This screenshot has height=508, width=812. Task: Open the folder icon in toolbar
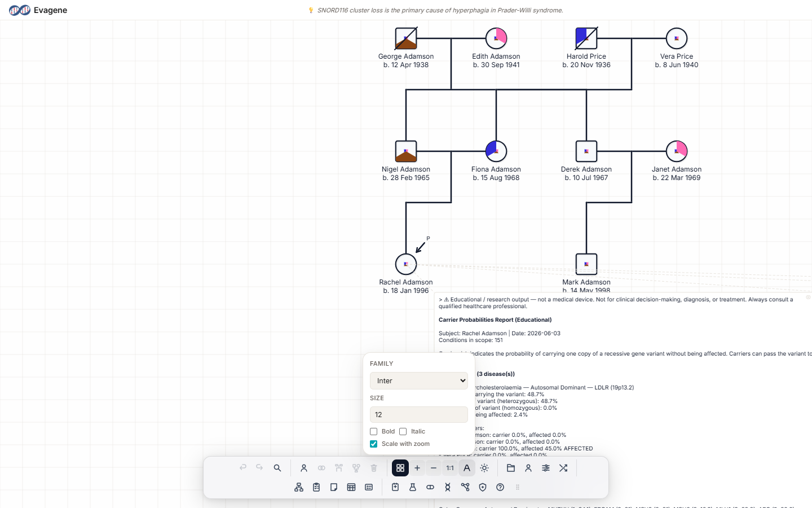click(511, 468)
